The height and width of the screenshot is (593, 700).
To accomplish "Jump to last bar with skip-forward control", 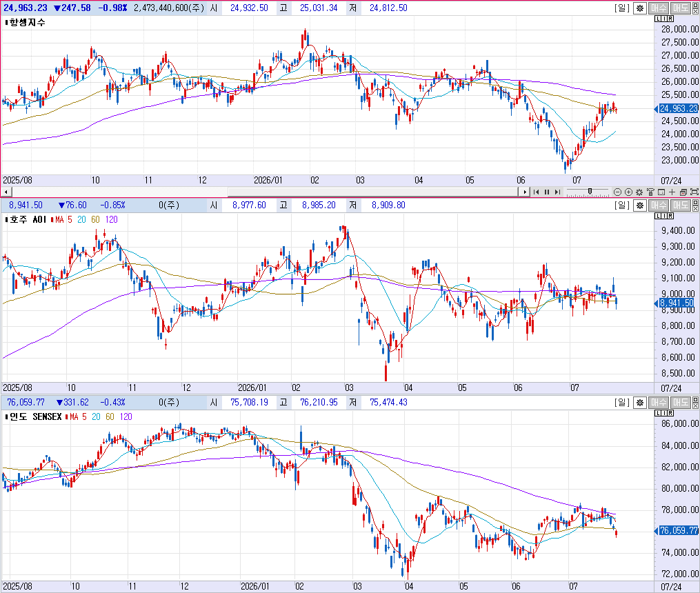I will (x=558, y=192).
